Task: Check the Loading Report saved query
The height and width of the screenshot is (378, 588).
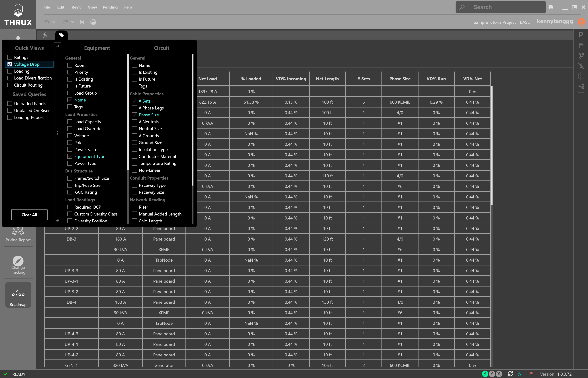Action: coord(10,117)
